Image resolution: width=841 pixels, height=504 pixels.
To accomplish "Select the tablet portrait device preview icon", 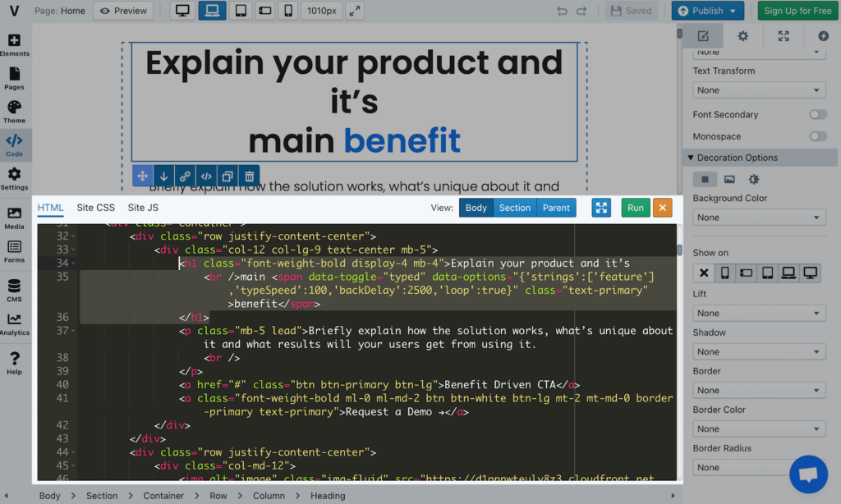I will tap(239, 11).
